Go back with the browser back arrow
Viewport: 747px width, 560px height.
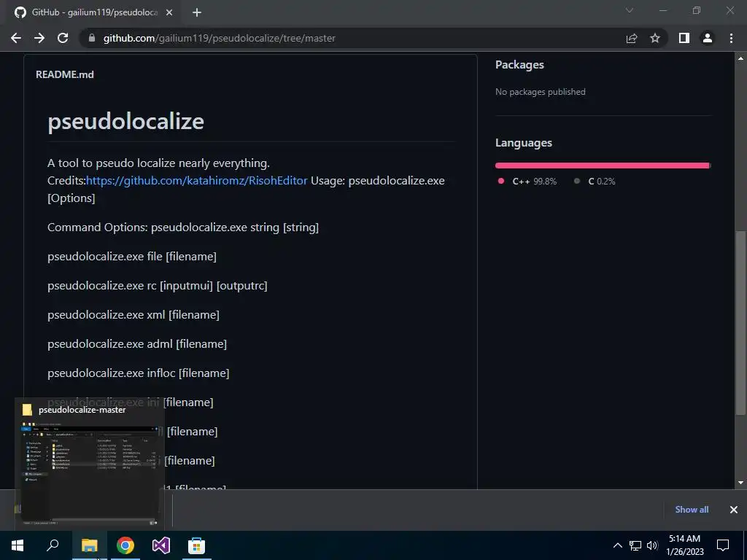[16, 38]
